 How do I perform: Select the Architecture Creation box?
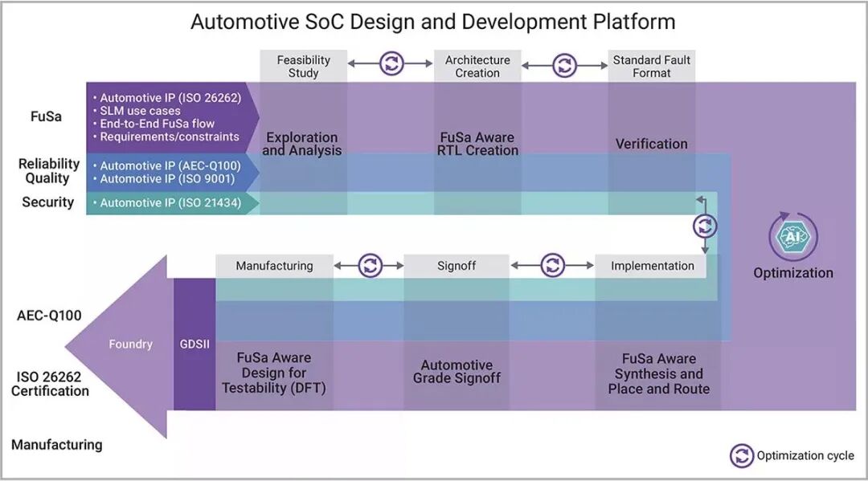477,66
